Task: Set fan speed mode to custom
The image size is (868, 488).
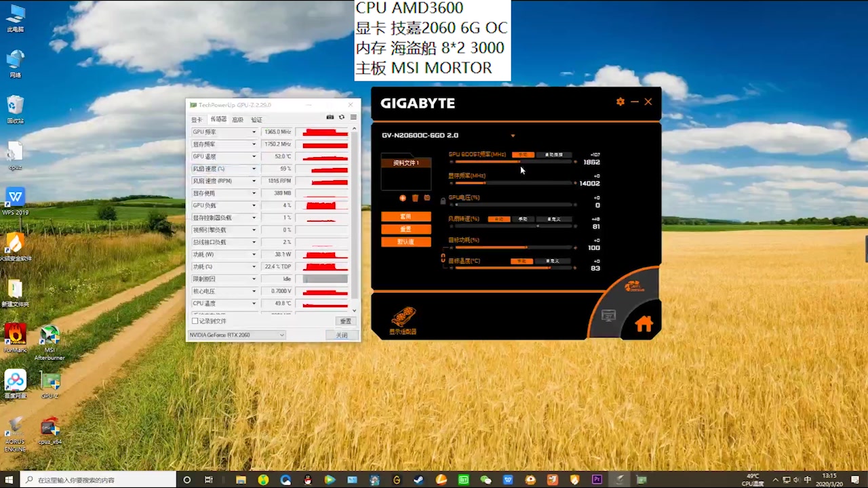Action: pyautogui.click(x=554, y=219)
